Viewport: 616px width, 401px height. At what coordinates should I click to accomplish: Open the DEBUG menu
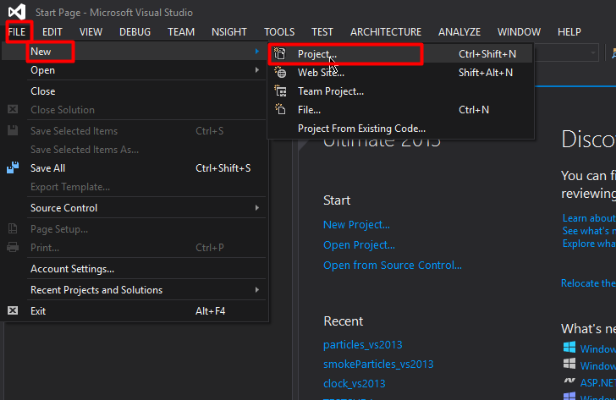point(135,32)
